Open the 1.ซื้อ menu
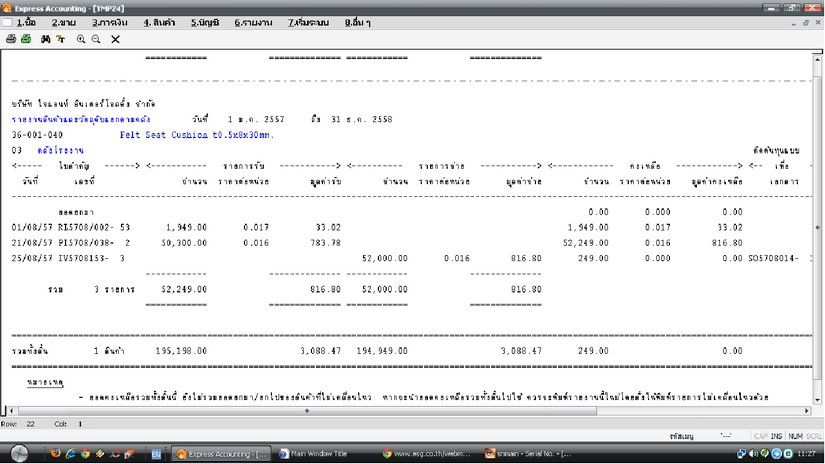Image resolution: width=825 pixels, height=464 pixels. (x=26, y=22)
